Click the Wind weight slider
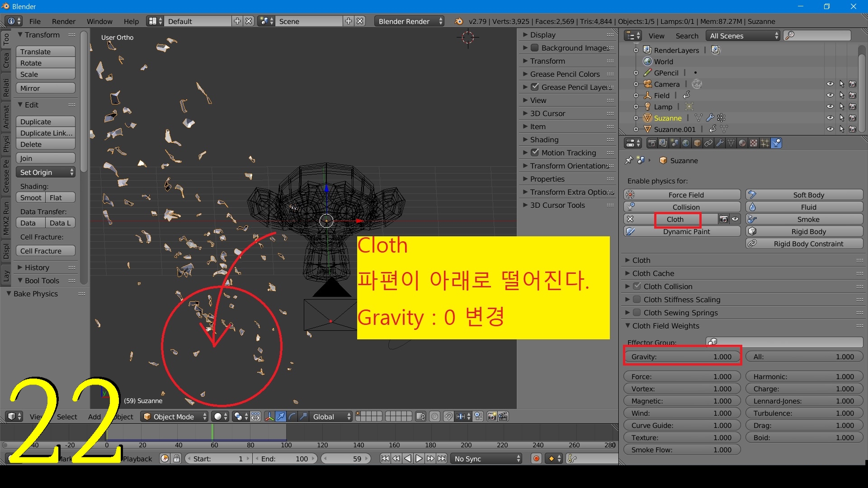Viewport: 868px width, 488px height. click(682, 413)
